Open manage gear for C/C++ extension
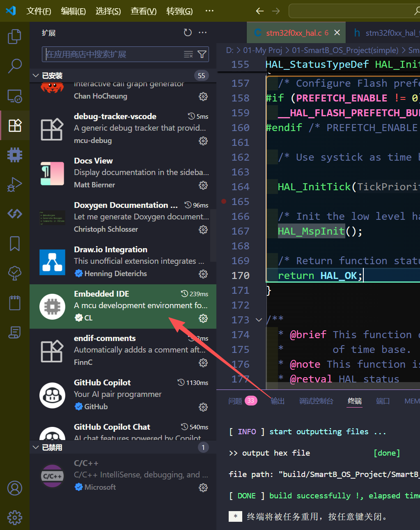The image size is (420, 530). [x=203, y=488]
